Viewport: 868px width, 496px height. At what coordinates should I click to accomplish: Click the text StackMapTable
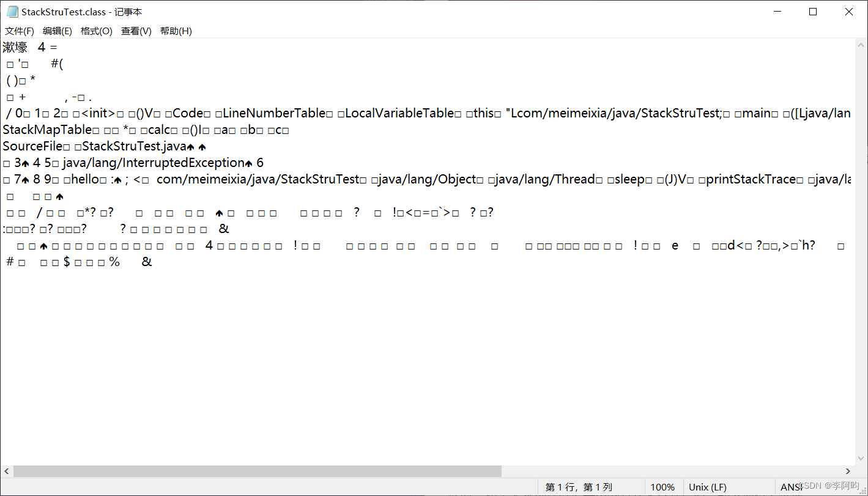(x=47, y=130)
